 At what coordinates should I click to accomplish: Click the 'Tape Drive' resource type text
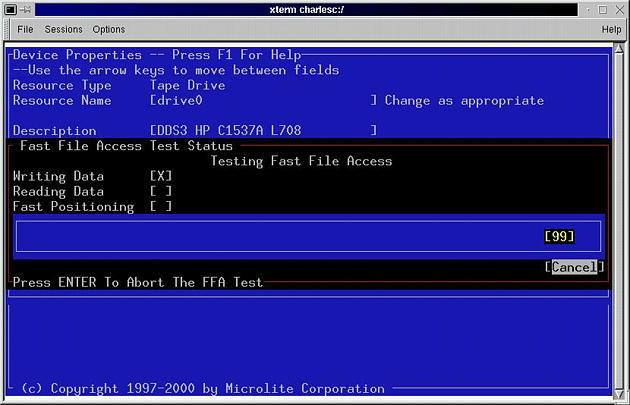[188, 85]
